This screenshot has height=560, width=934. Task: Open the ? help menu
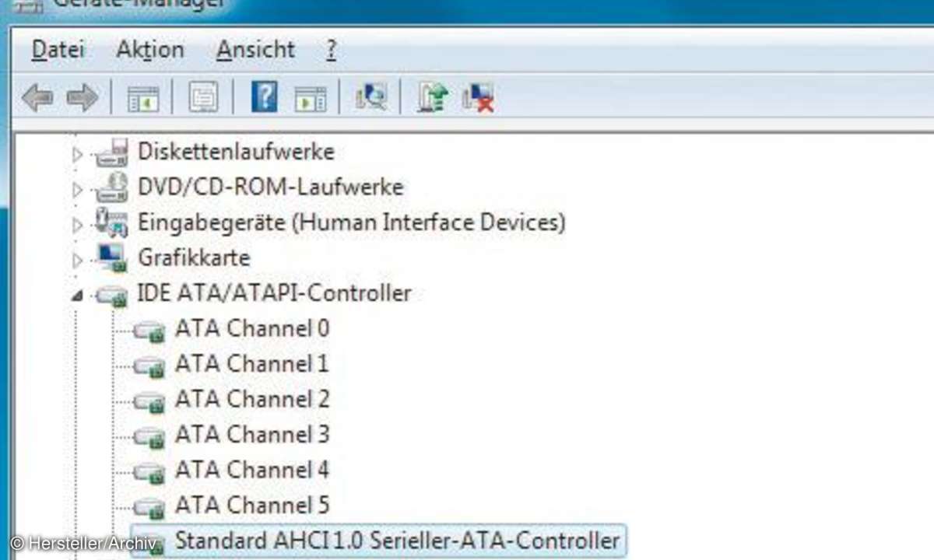point(331,50)
